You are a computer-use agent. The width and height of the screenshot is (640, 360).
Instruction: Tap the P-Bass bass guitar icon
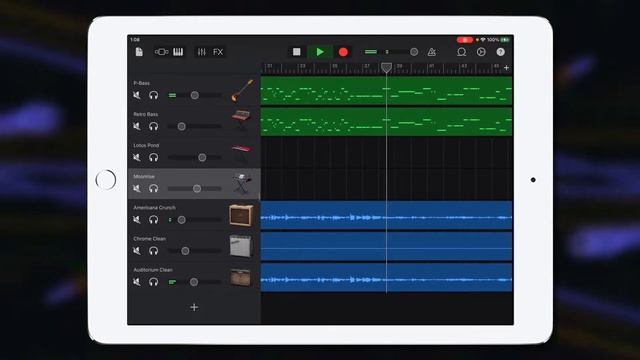(242, 91)
